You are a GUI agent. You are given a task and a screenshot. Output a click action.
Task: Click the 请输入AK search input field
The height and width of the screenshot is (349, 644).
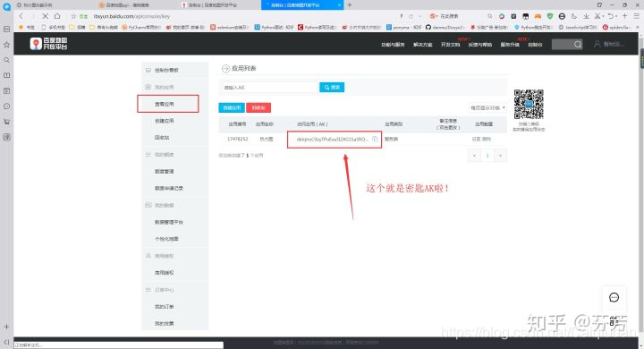click(x=270, y=87)
